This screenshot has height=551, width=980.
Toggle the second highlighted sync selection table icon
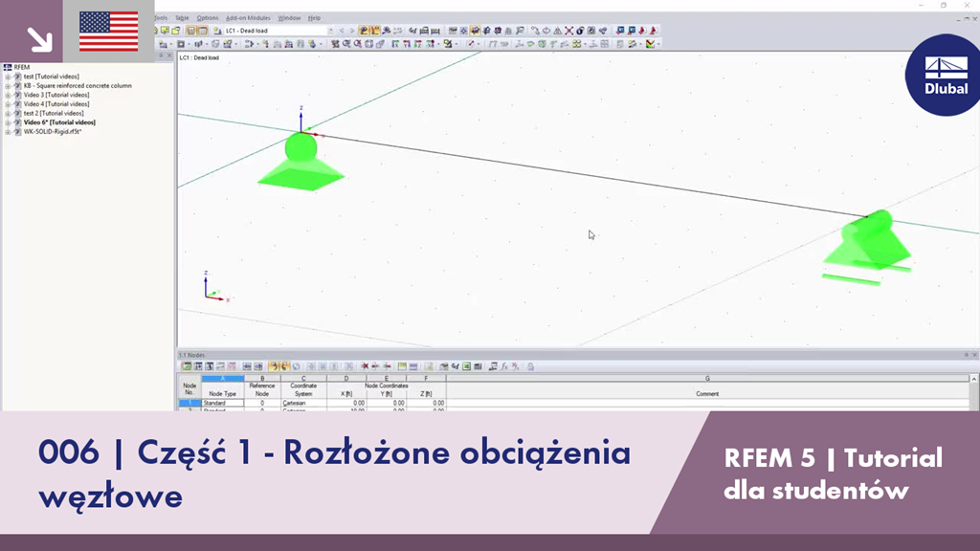(284, 366)
